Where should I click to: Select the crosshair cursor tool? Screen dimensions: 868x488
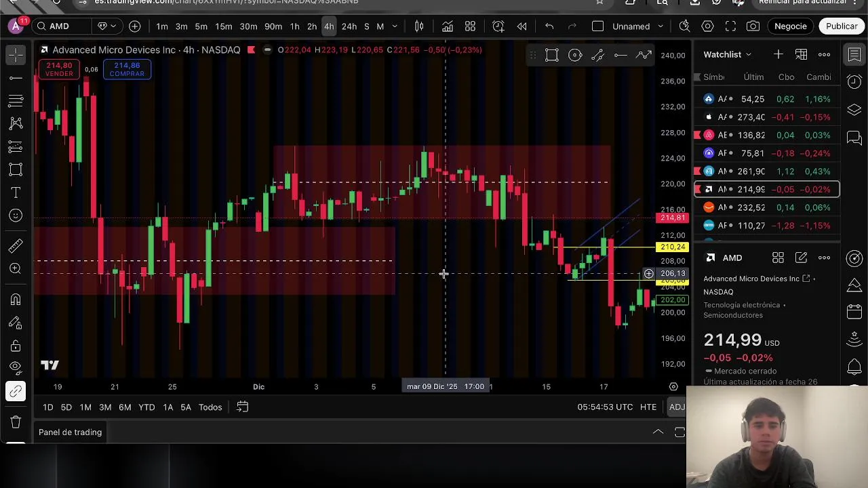pyautogui.click(x=16, y=55)
